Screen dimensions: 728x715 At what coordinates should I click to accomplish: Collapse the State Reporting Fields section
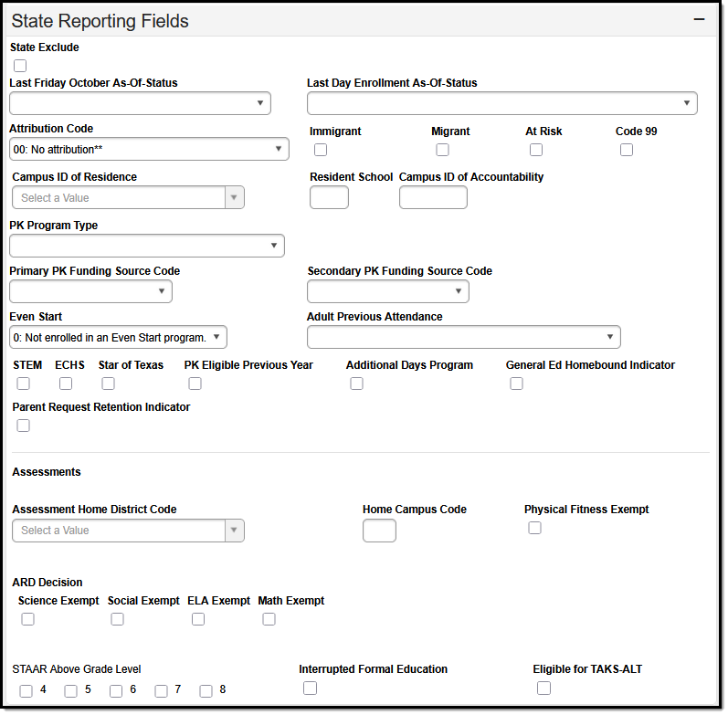tap(699, 19)
